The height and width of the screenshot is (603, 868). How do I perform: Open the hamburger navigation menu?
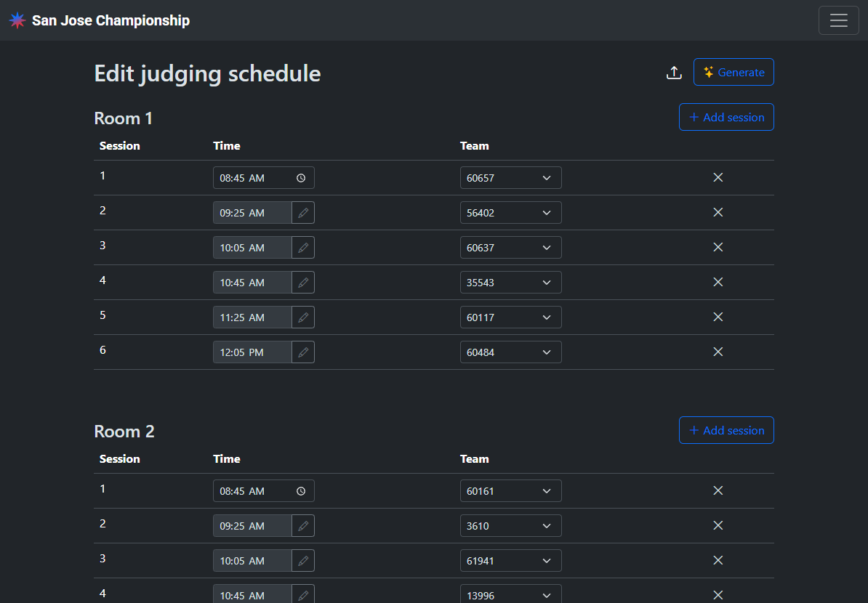tap(838, 20)
